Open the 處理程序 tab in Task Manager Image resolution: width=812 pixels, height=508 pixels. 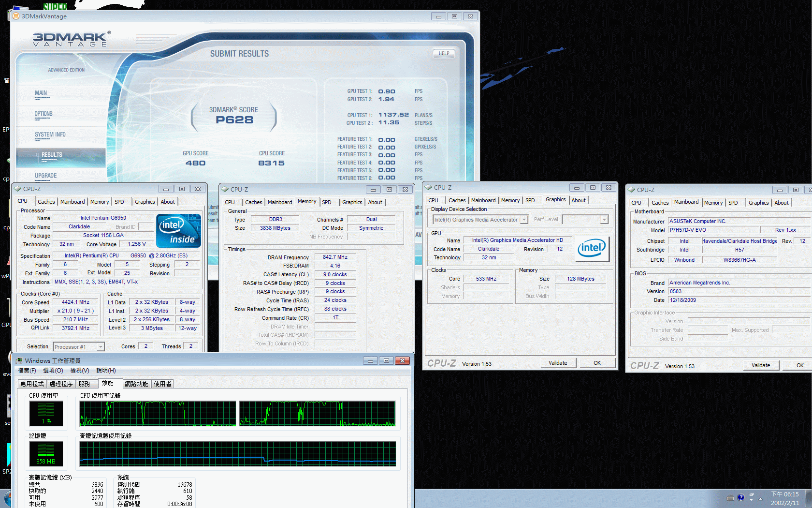[61, 384]
